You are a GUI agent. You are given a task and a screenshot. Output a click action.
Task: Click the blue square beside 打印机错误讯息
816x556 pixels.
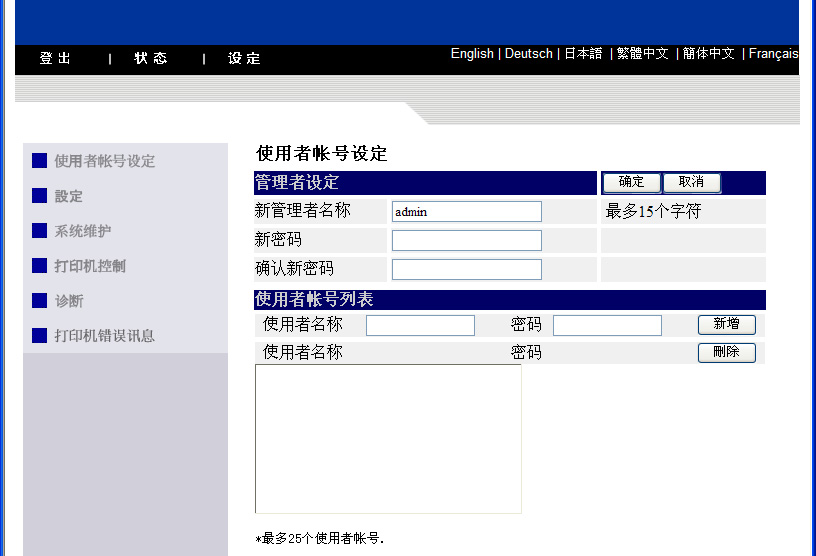click(40, 336)
